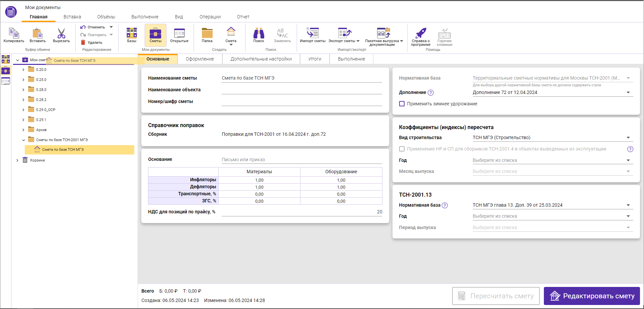The image size is (644, 309).
Task: Click the Транспортные Оборудование cell
Action: pyautogui.click(x=341, y=194)
